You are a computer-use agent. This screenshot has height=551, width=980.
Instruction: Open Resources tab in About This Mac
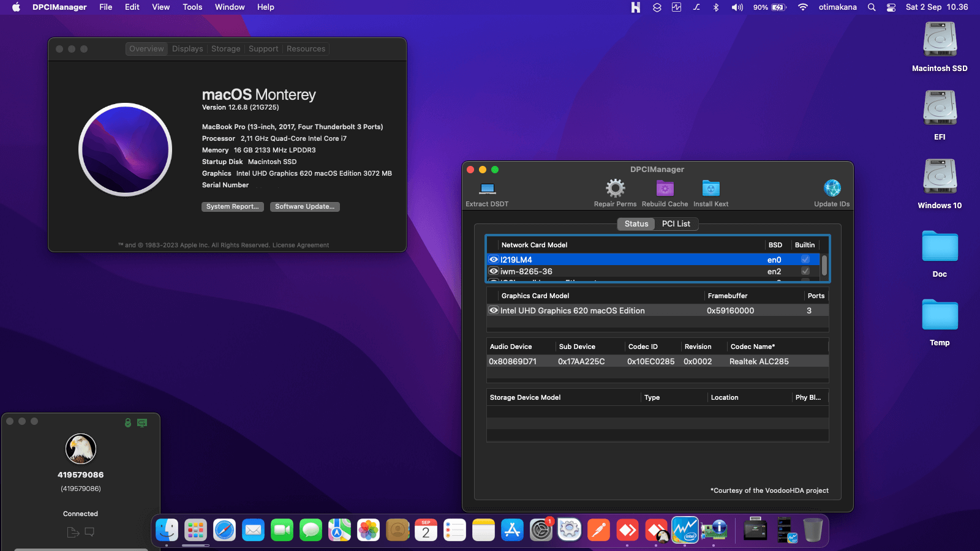coord(306,49)
